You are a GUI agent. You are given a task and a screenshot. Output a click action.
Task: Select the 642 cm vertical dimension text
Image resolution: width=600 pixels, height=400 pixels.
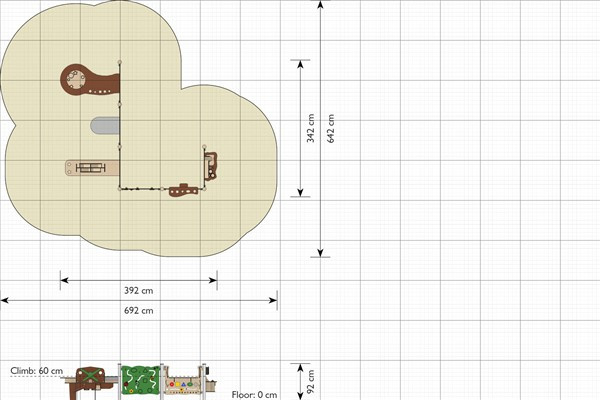pyautogui.click(x=331, y=128)
